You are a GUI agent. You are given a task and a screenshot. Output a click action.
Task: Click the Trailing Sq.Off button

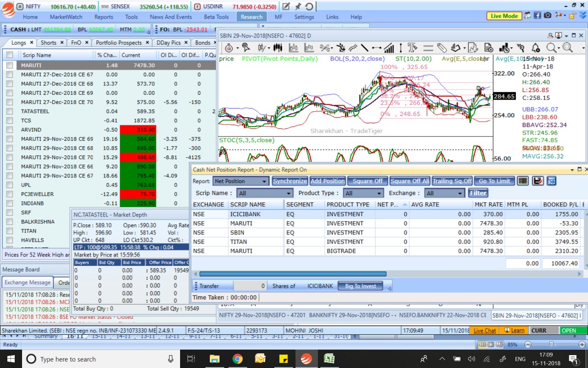point(452,181)
